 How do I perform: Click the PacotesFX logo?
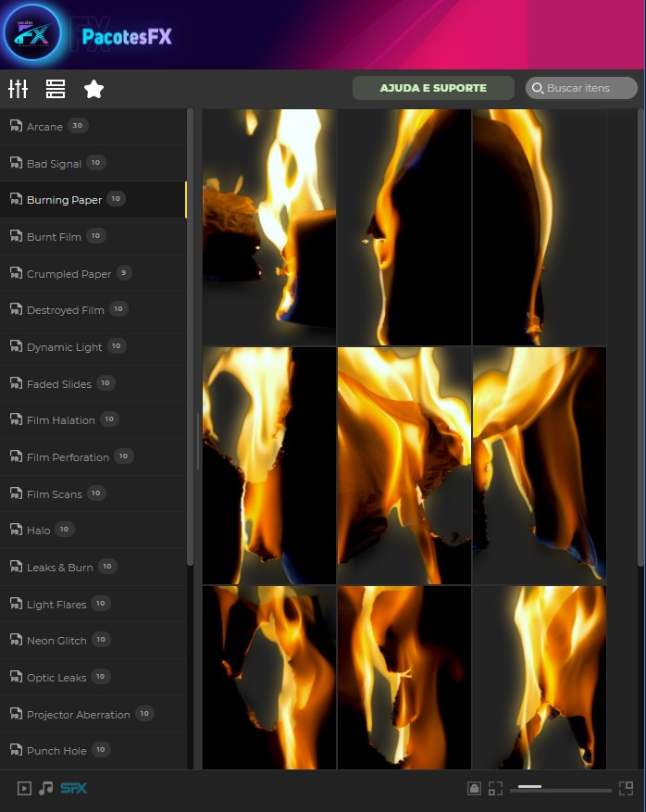pyautogui.click(x=33, y=34)
